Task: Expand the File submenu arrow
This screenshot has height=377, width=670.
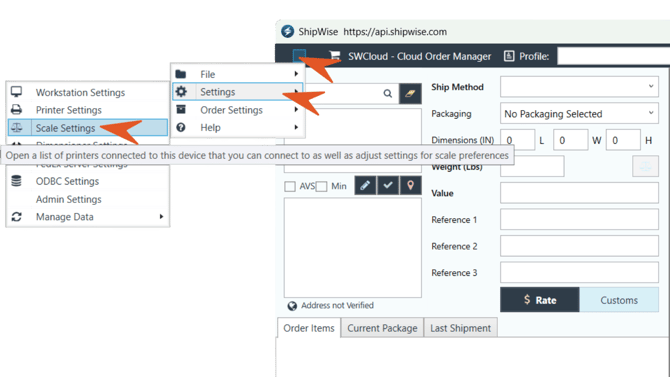Action: coord(296,74)
